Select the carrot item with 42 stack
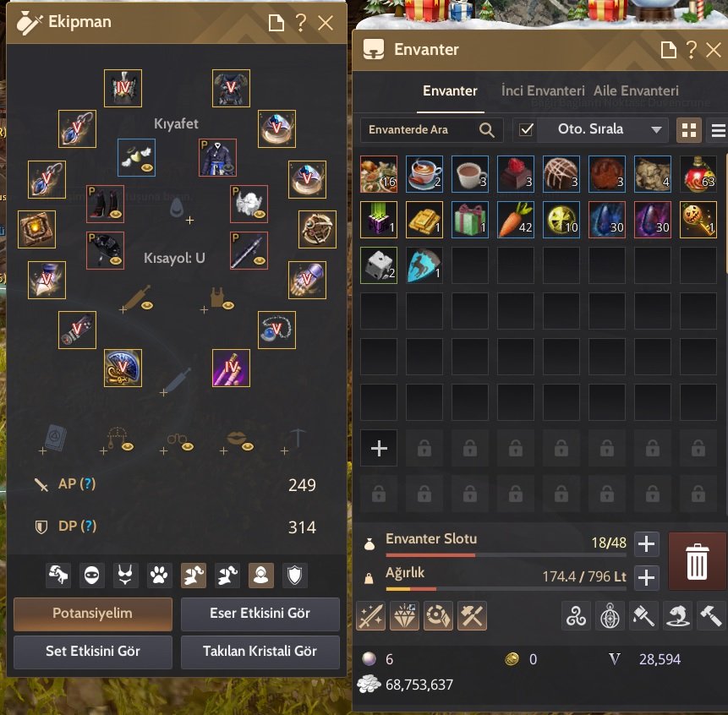This screenshot has height=715, width=728. (x=516, y=220)
